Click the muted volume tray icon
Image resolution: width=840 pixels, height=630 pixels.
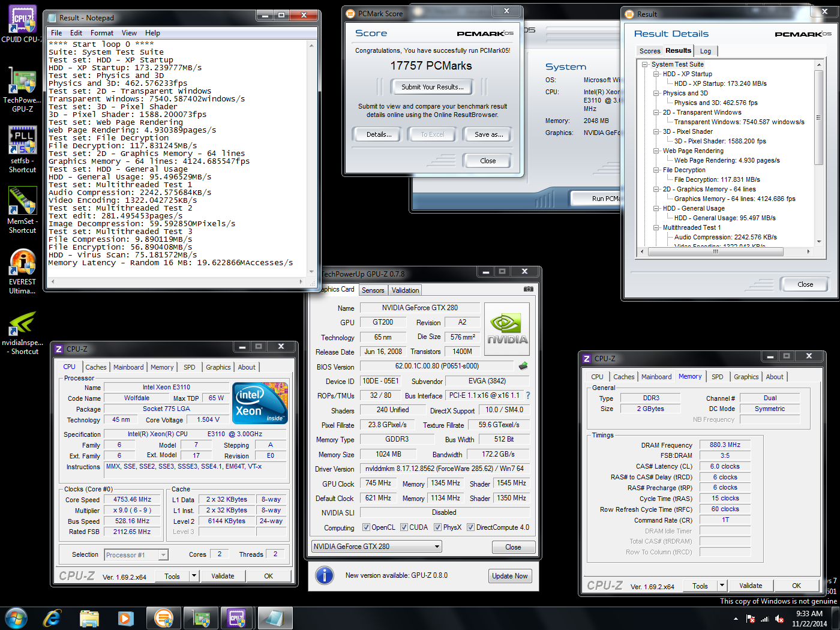(x=779, y=619)
